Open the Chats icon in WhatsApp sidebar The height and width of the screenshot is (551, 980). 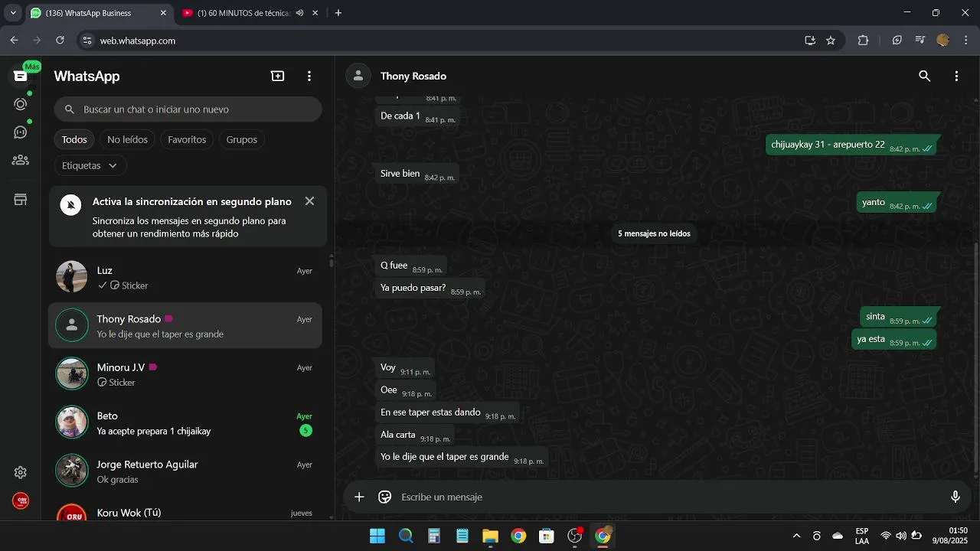(21, 76)
